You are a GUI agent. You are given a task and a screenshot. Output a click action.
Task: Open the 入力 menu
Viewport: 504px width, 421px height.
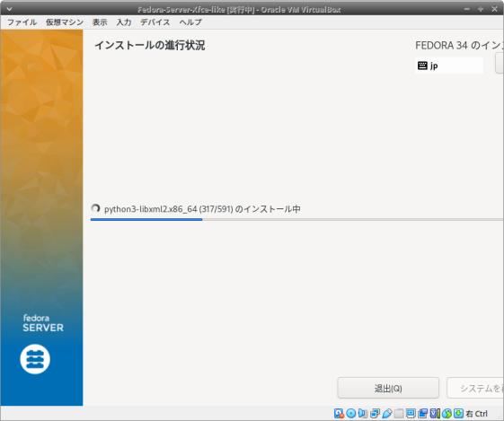click(x=124, y=22)
